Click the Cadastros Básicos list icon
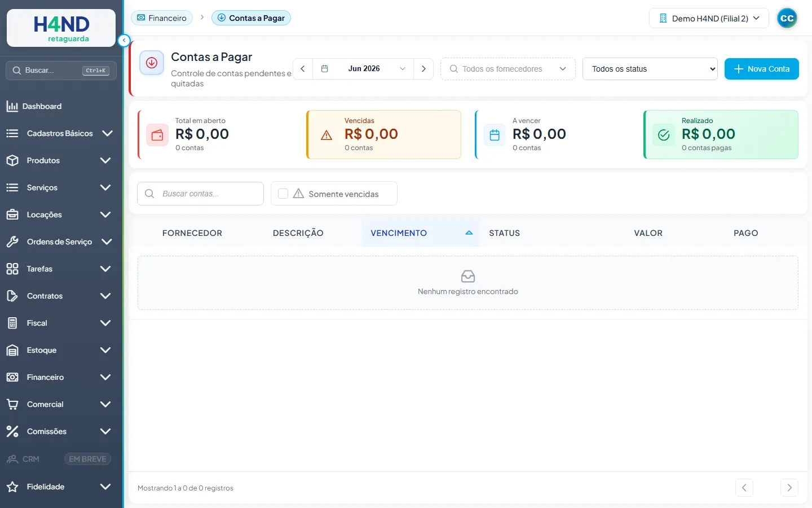The height and width of the screenshot is (508, 812). [x=12, y=133]
